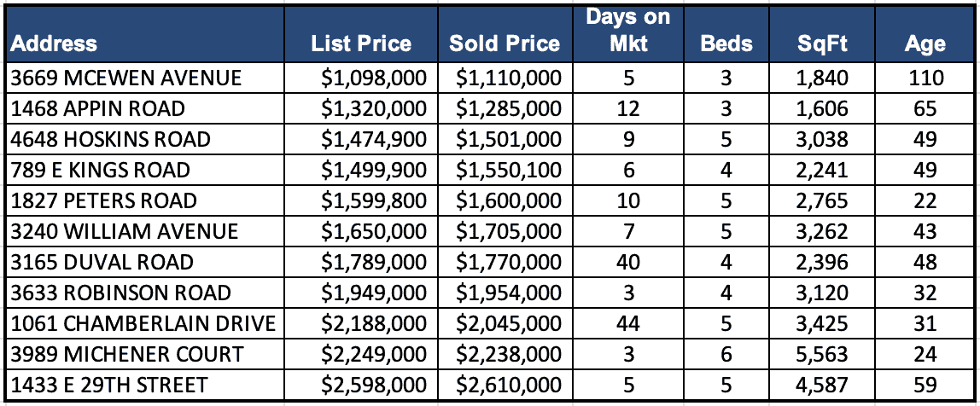
Task: Select the Beds column header
Action: pyautogui.click(x=726, y=43)
